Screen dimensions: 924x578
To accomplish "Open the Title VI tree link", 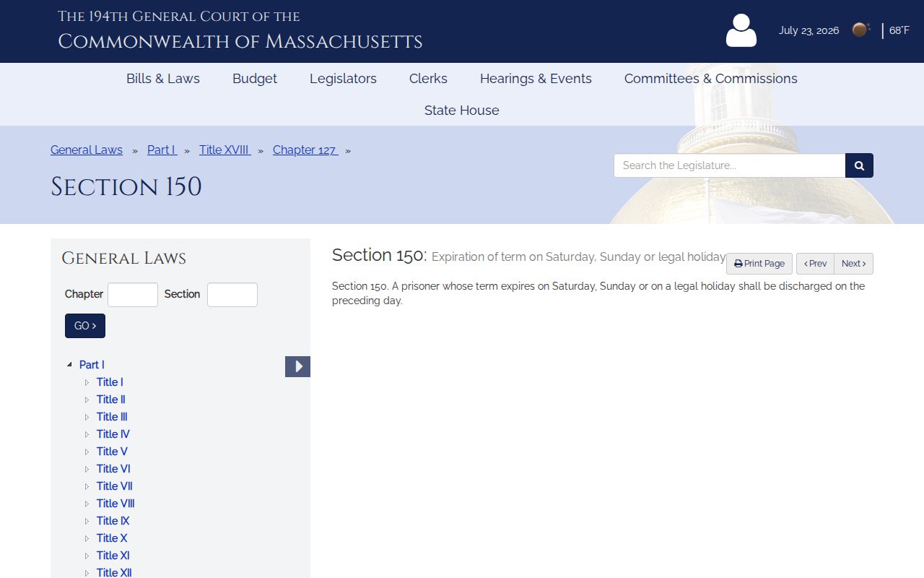I will tap(113, 469).
